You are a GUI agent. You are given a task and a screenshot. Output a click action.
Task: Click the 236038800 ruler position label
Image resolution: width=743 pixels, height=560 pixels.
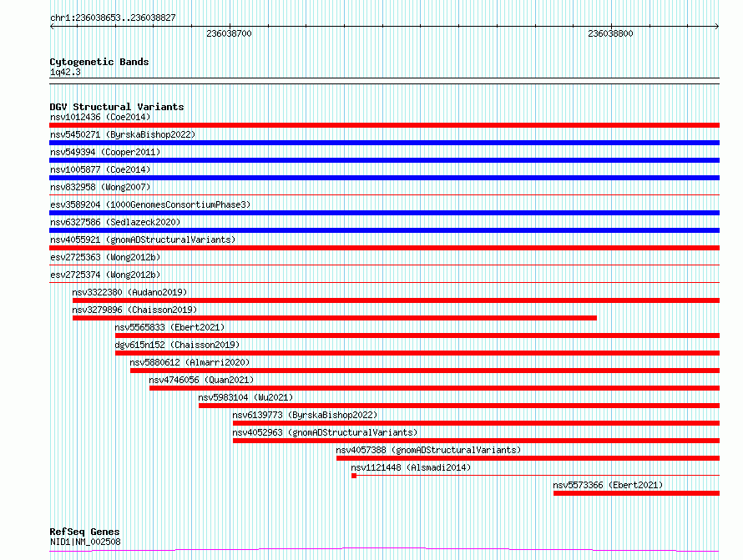tap(610, 33)
